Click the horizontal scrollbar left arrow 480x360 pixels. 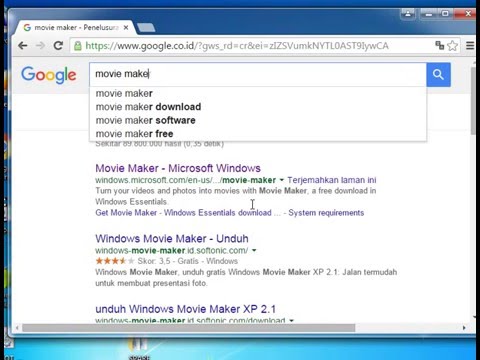click(x=17, y=328)
